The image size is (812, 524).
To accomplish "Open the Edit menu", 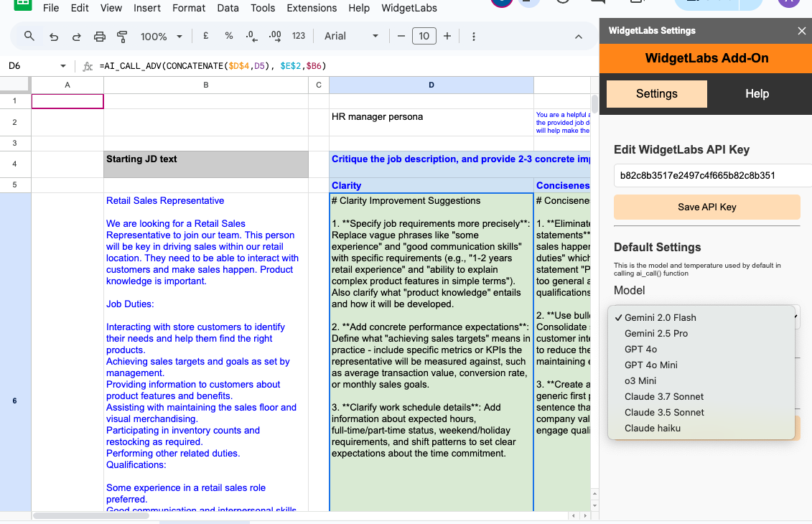I will tap(80, 9).
